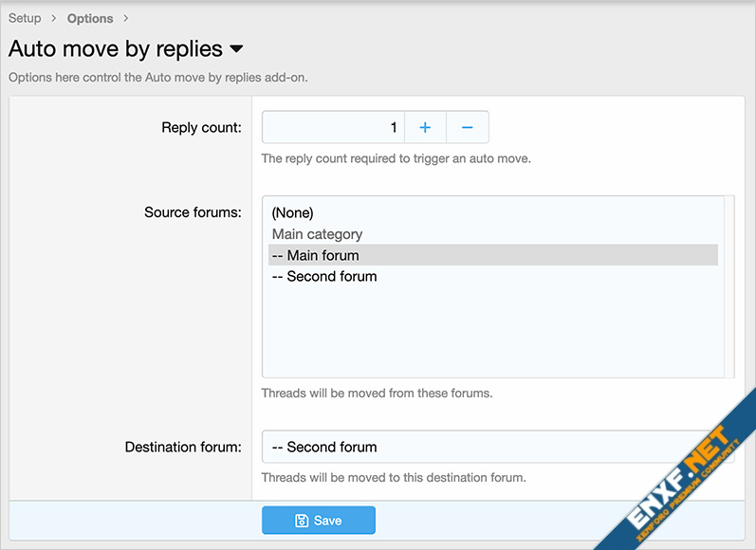Image resolution: width=756 pixels, height=550 pixels.
Task: Choose -- Second forum in Source forums list
Action: point(323,277)
